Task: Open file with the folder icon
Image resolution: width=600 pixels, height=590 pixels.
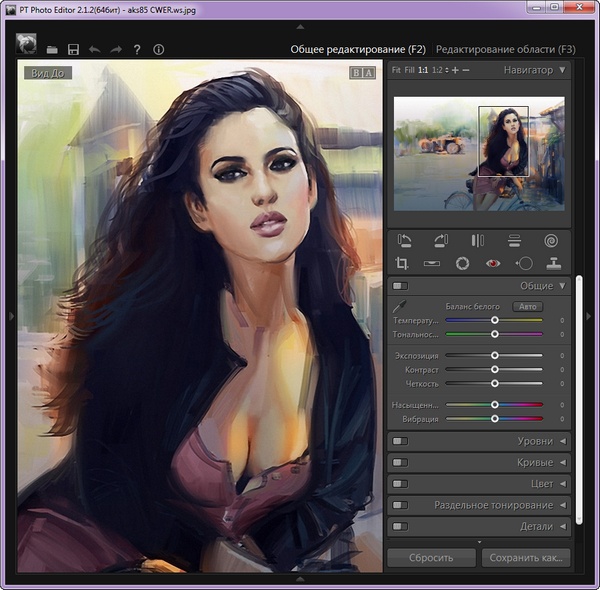Action: click(x=52, y=49)
